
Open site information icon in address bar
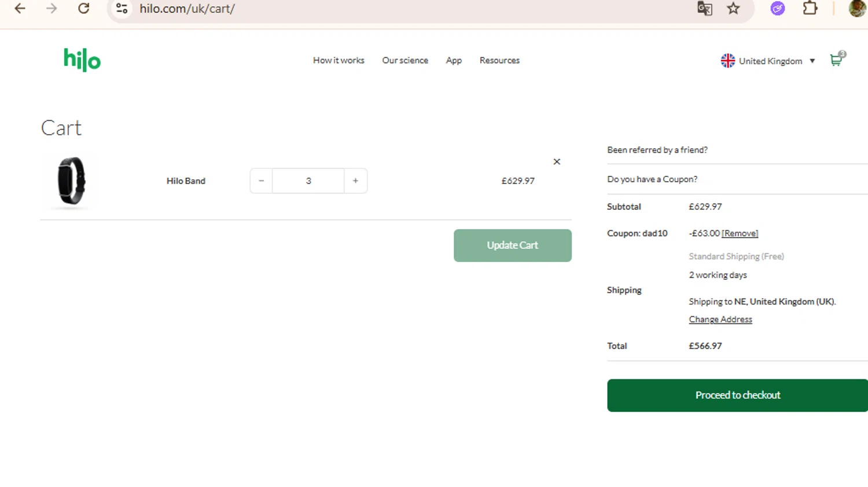pyautogui.click(x=122, y=9)
